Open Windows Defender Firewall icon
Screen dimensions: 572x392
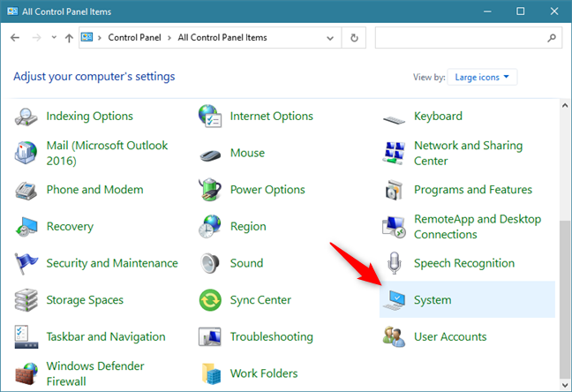tap(26, 373)
